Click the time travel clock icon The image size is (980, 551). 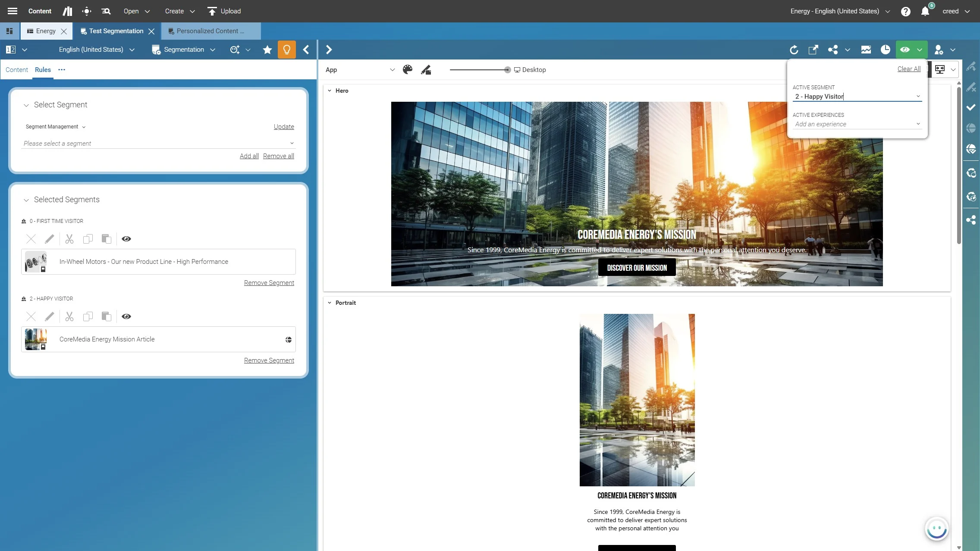coord(885,50)
